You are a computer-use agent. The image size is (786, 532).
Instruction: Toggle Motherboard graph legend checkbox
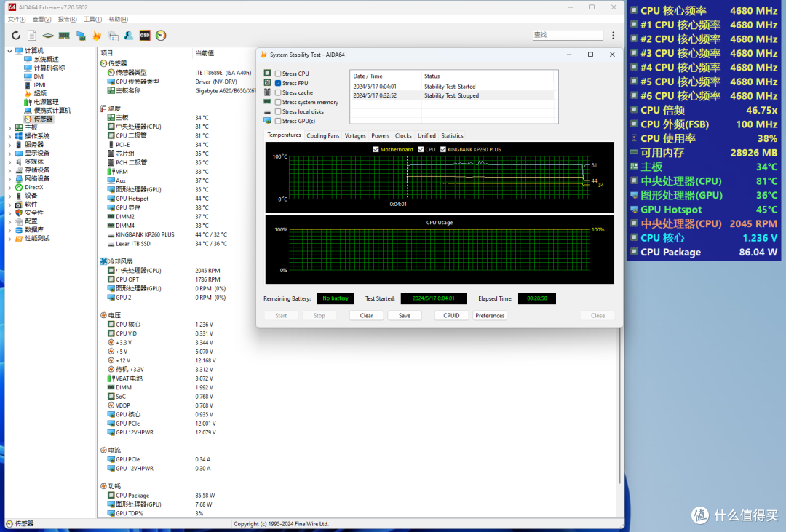(376, 149)
